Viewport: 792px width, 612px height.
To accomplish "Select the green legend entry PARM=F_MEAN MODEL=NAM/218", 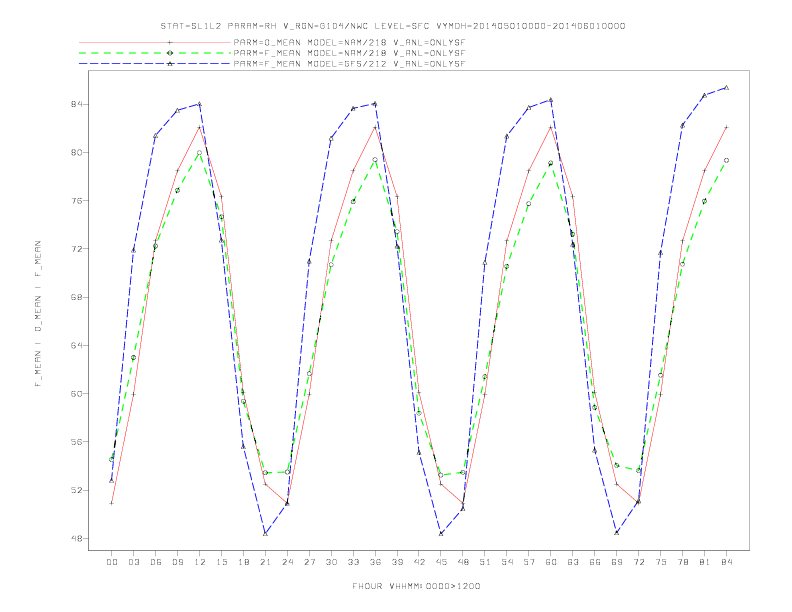I will [x=349, y=53].
